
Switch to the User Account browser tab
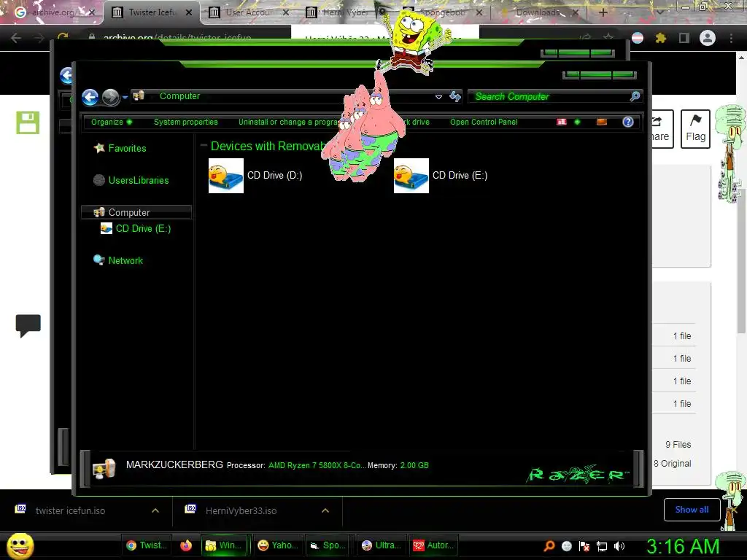click(248, 12)
